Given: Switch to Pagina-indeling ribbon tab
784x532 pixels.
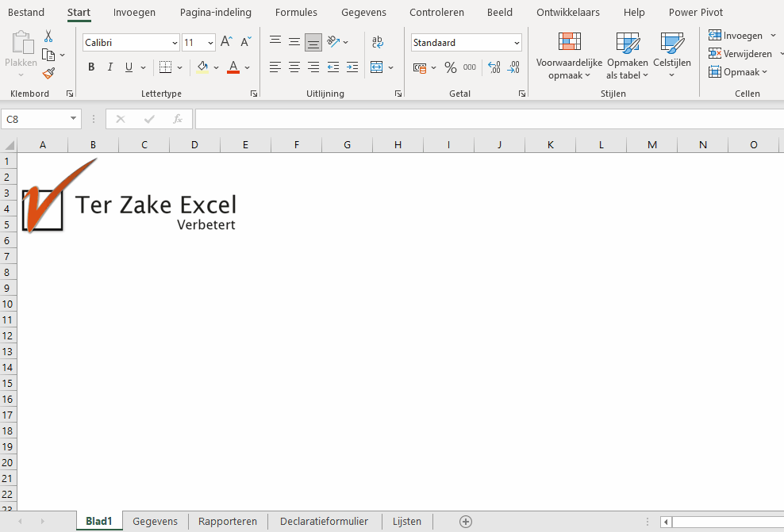Looking at the screenshot, I should tap(216, 12).
